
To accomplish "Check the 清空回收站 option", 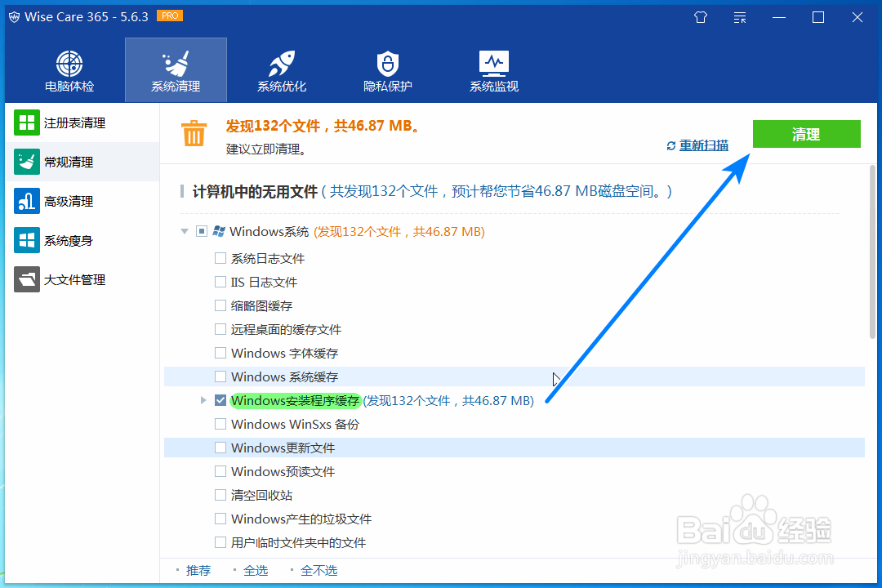I will coord(220,495).
